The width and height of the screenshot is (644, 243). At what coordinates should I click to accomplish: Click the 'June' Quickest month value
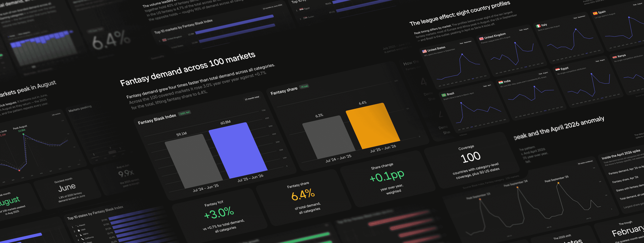67,187
